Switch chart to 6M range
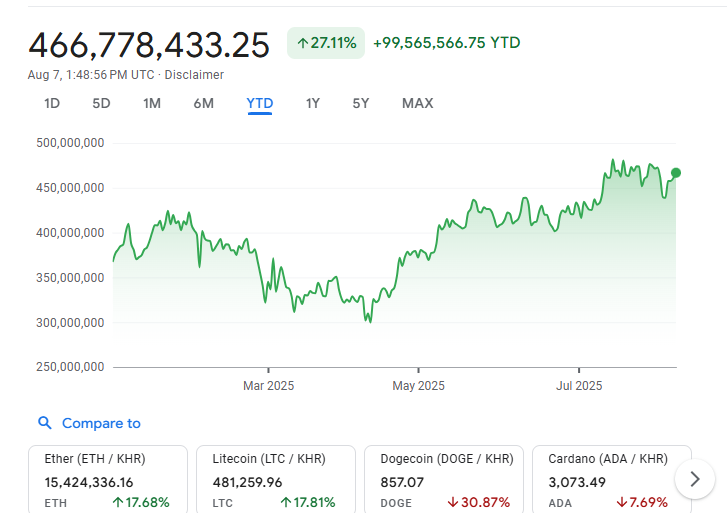Screen dimensions: 727x513 tap(204, 103)
